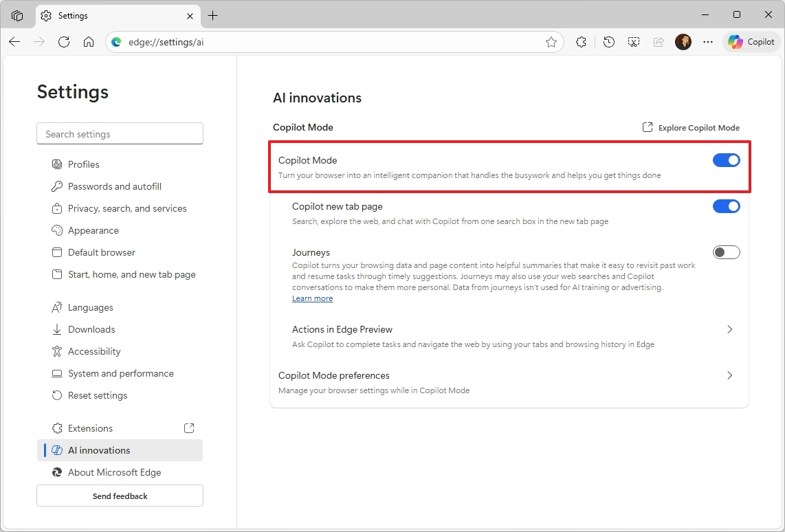The image size is (785, 532).
Task: Open the Copilot panel icon
Action: (751, 42)
